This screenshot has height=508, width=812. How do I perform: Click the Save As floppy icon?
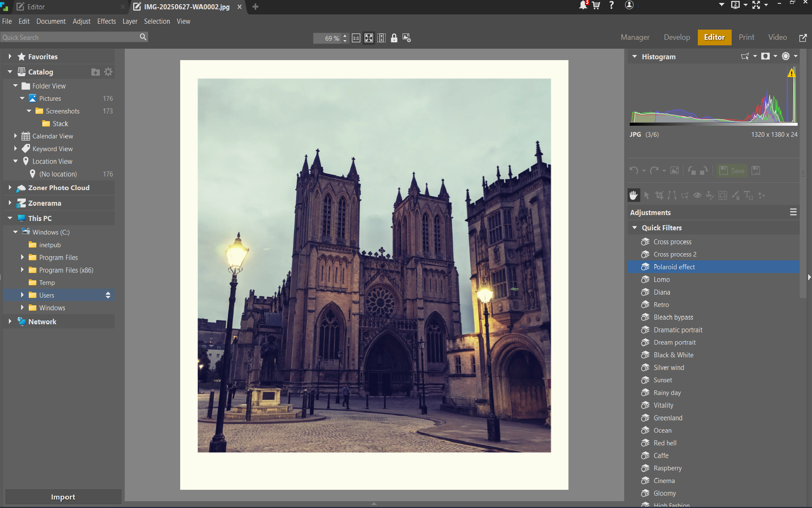pyautogui.click(x=756, y=171)
